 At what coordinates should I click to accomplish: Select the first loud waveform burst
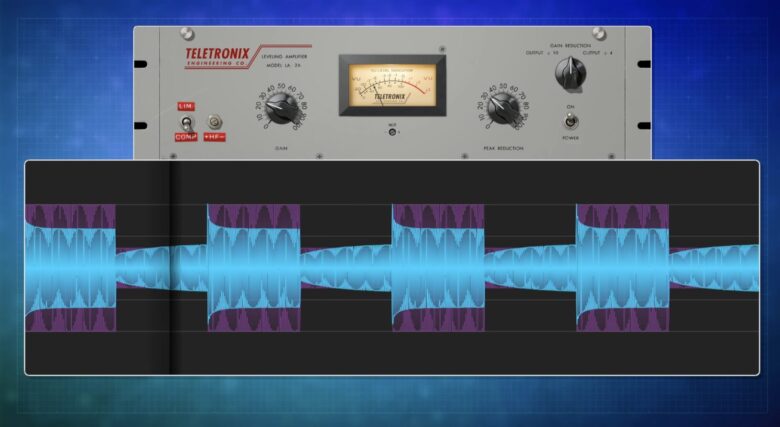(70, 267)
